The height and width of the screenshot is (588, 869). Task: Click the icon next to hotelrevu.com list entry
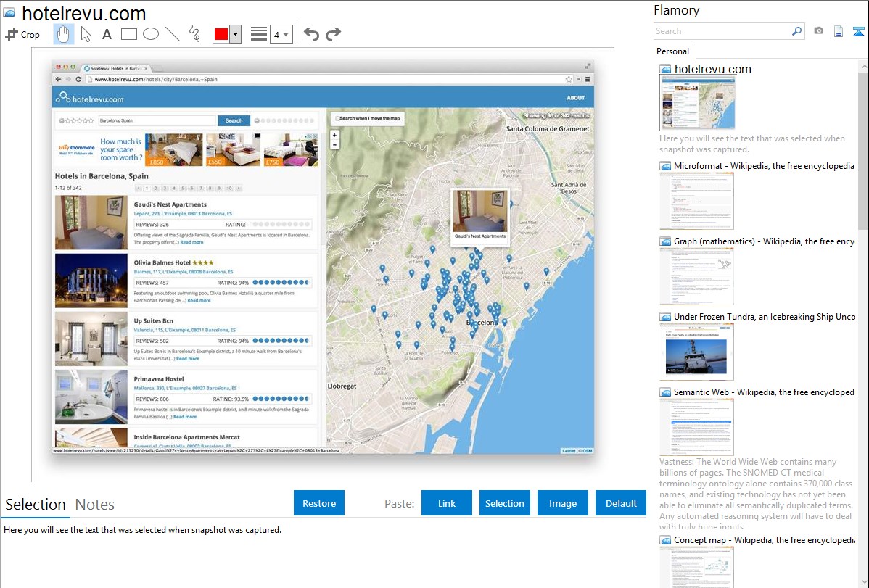[x=665, y=70]
